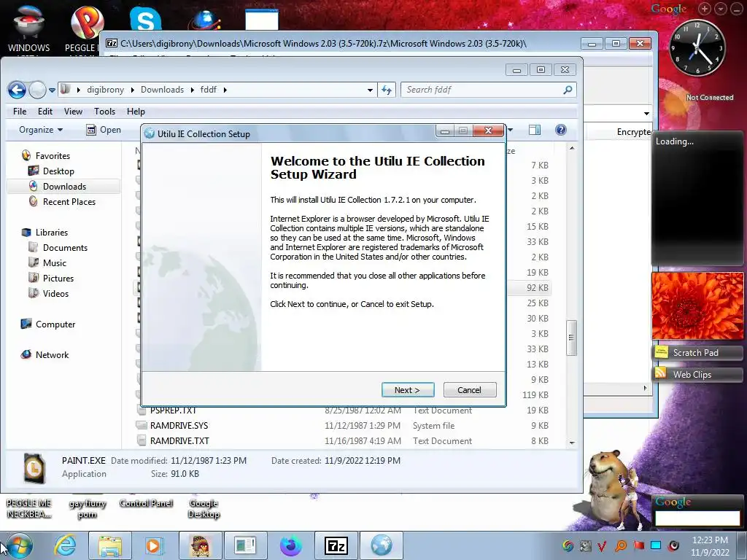Open the File menu
Screen dimensions: 747x560
pyautogui.click(x=20, y=112)
